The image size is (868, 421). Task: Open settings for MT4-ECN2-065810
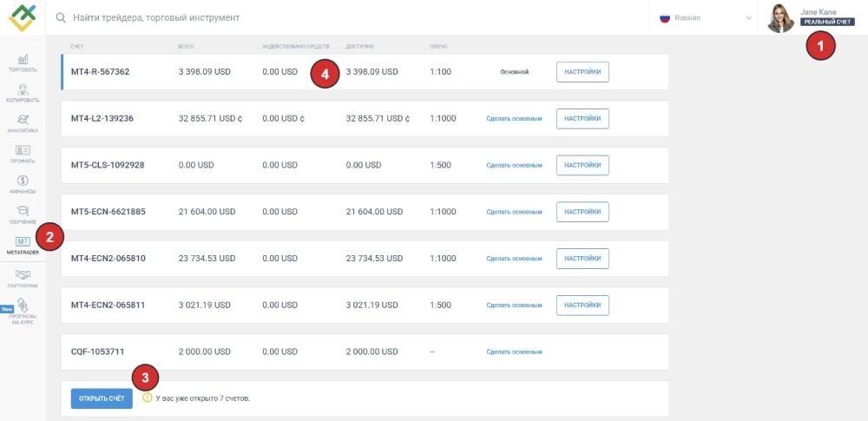tap(582, 258)
